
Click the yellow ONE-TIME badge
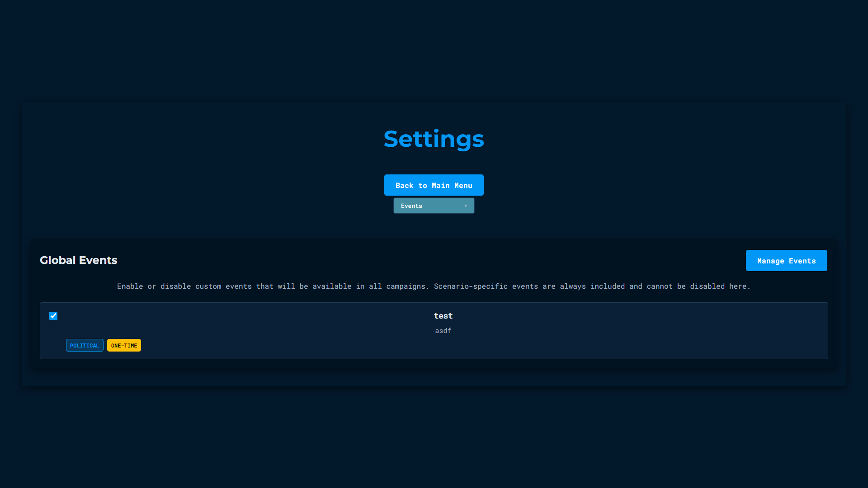click(124, 346)
